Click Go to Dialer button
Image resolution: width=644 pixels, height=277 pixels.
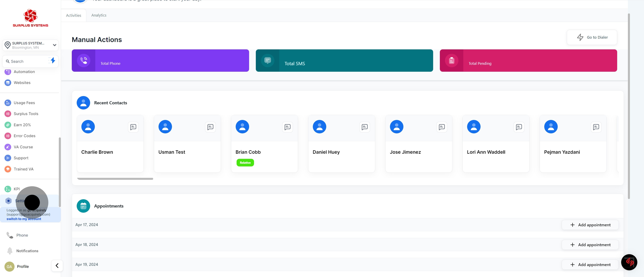[x=592, y=37]
